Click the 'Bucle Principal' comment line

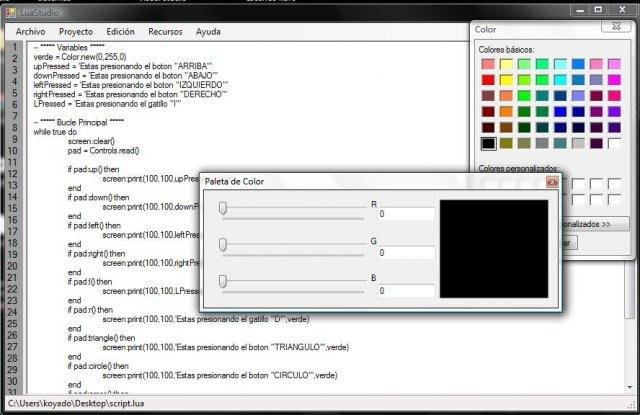[x=79, y=122]
